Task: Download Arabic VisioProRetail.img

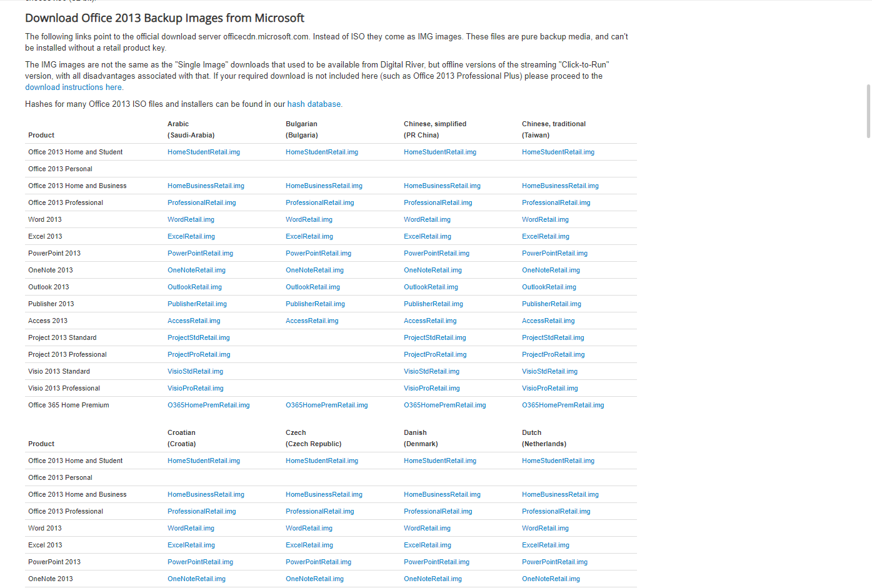Action: pyautogui.click(x=196, y=389)
